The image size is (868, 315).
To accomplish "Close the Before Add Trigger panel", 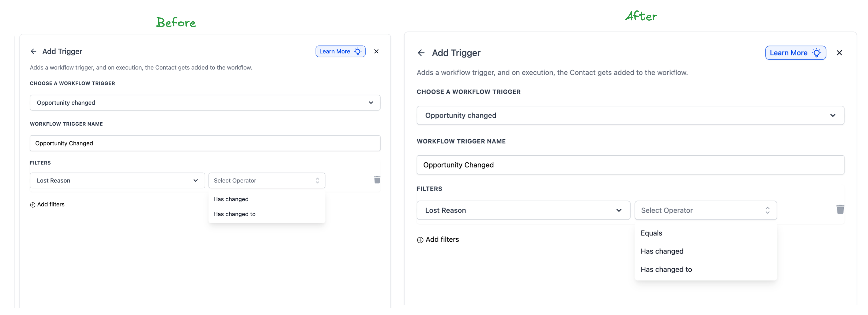I will click(x=376, y=51).
